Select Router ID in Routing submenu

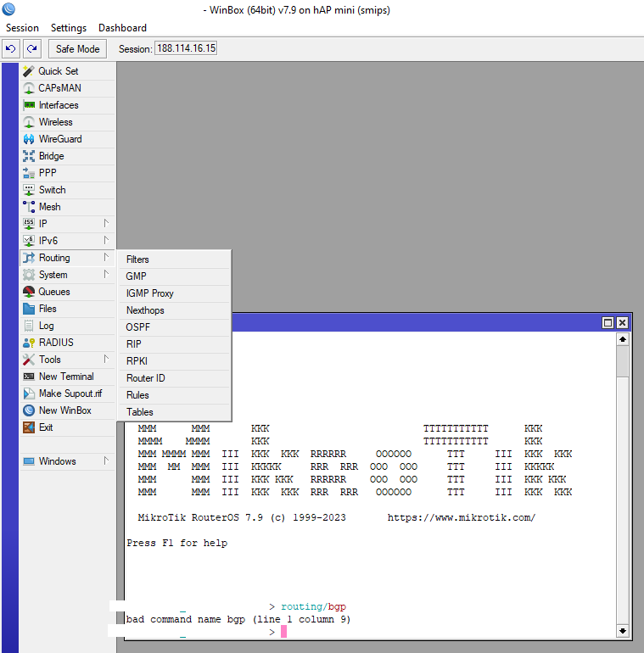click(x=174, y=378)
